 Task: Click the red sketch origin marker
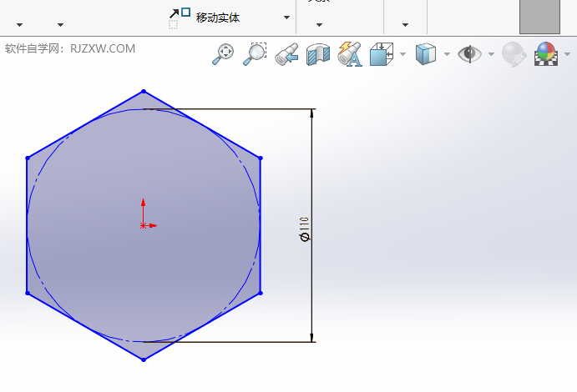(x=143, y=225)
